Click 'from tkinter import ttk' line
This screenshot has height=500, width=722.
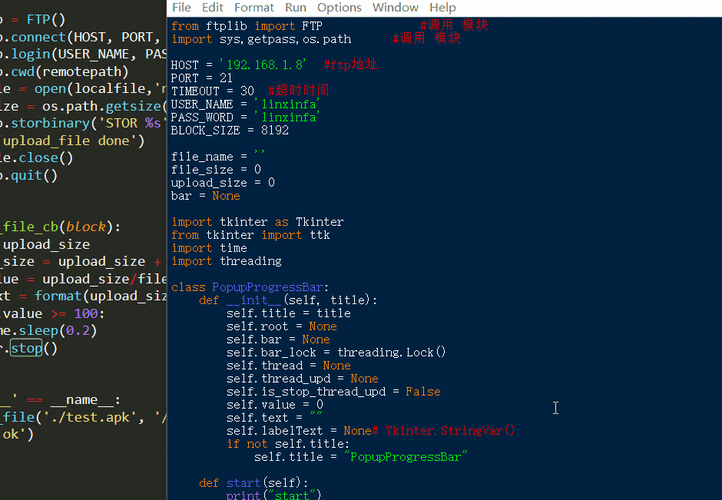pos(250,235)
